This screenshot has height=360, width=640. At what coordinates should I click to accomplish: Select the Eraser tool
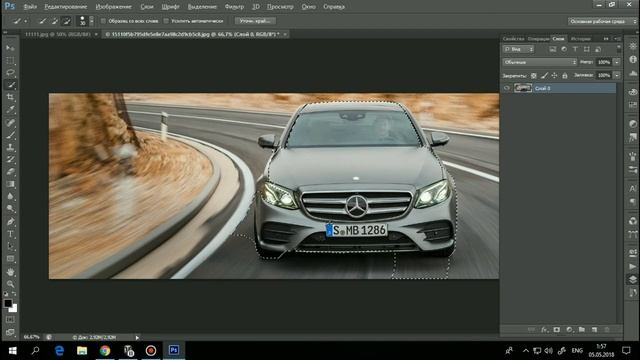coord(10,172)
